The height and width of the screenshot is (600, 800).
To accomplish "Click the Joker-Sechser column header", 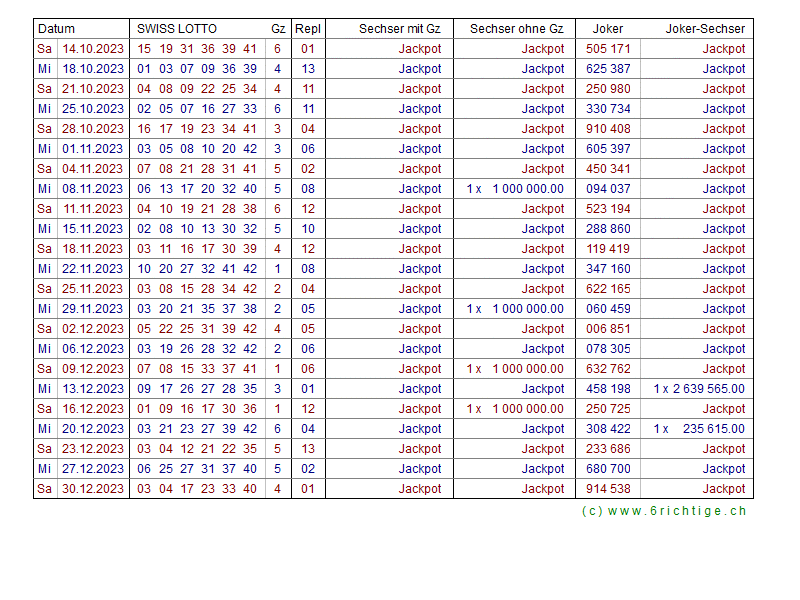I will (705, 29).
